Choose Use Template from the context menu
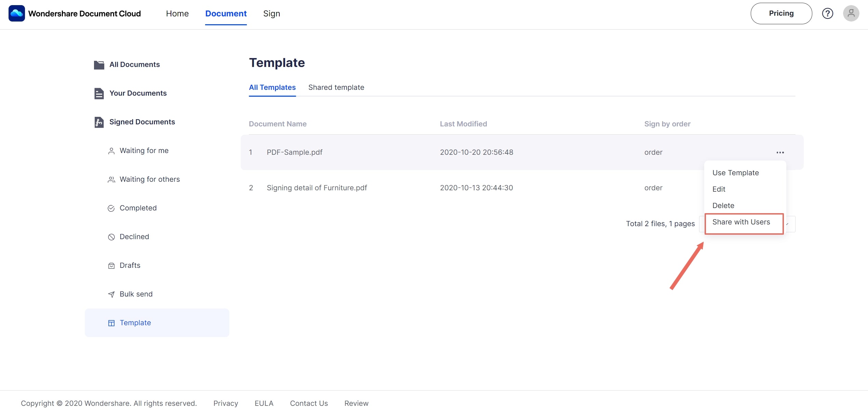This screenshot has height=413, width=868. (x=736, y=173)
